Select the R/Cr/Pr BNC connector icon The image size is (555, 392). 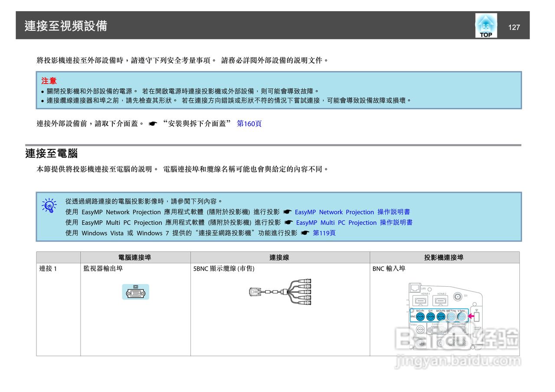point(420,316)
